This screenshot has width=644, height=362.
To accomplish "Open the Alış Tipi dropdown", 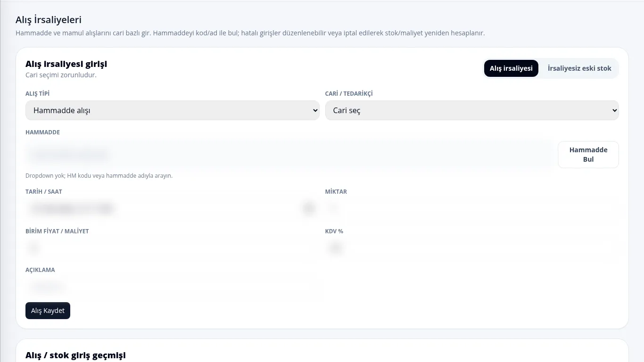I will pyautogui.click(x=173, y=110).
